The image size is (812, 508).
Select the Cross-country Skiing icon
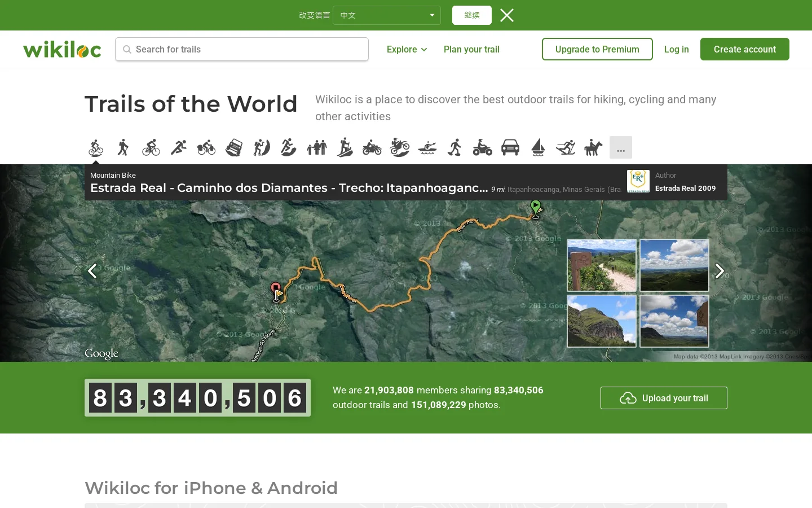coord(566,147)
